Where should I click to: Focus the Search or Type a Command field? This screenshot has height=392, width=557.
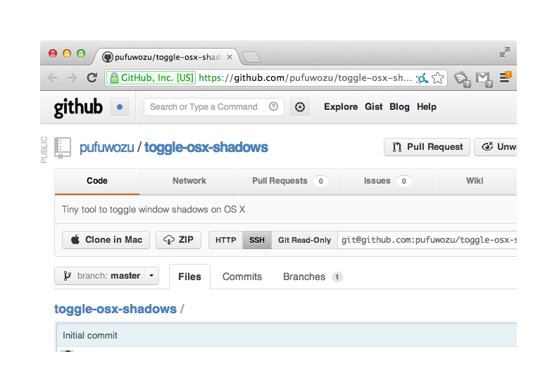pos(214,107)
